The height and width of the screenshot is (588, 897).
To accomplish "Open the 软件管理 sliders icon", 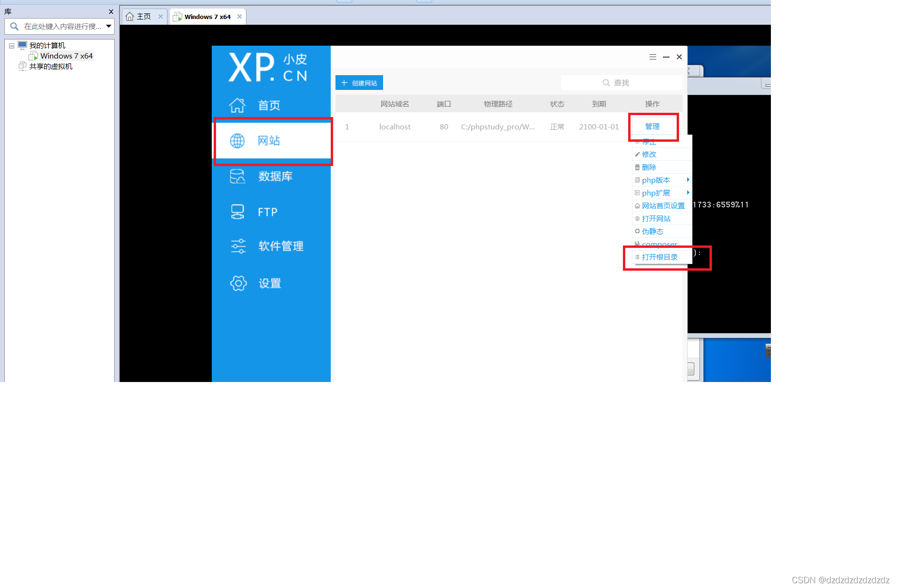I will (x=238, y=246).
